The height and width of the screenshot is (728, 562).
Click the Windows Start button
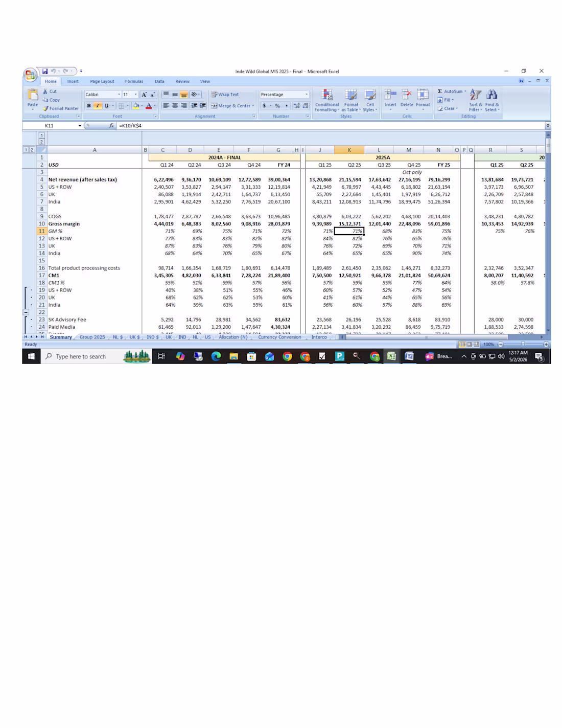[x=31, y=356]
